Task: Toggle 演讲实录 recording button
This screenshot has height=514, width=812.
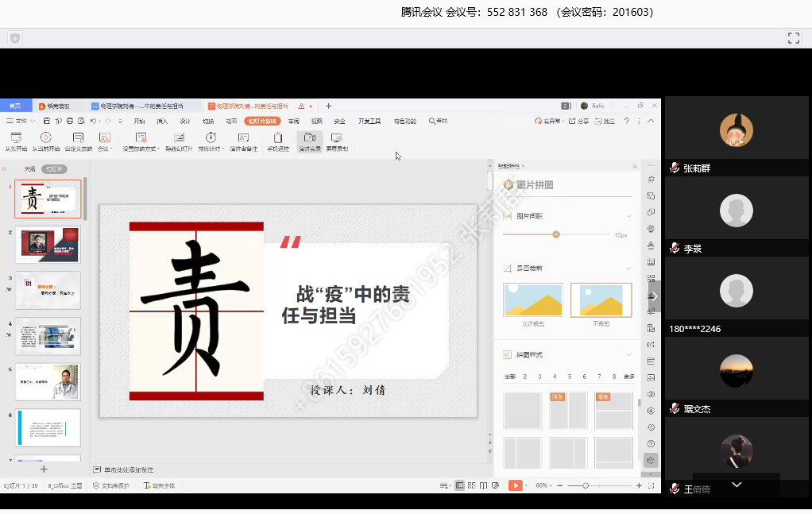Action: tap(309, 138)
